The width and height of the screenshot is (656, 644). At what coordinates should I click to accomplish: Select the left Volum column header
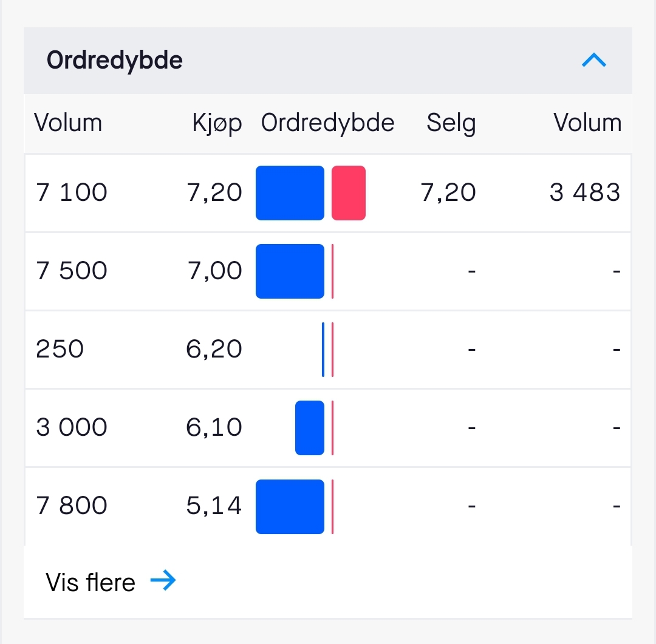coord(68,123)
